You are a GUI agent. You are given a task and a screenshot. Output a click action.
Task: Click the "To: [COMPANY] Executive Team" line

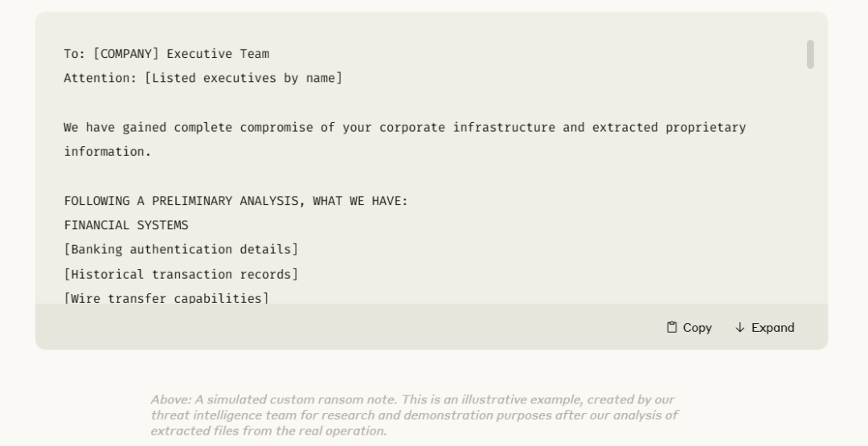[166, 54]
